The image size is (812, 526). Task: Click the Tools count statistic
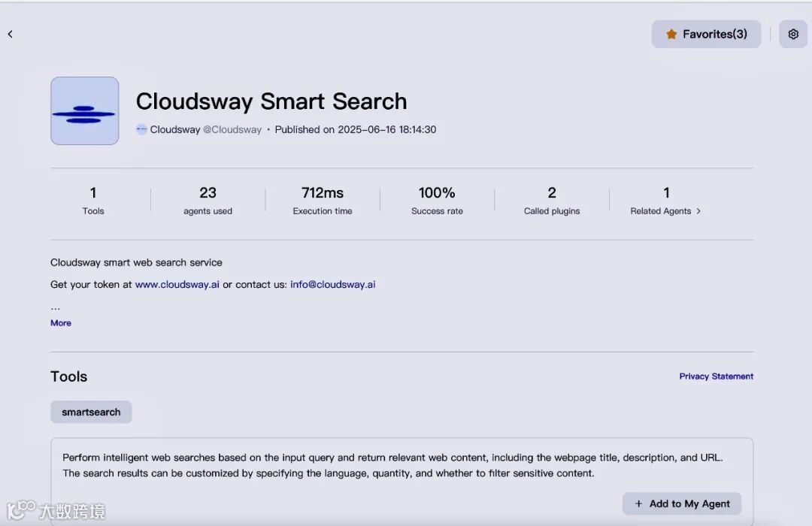93,201
